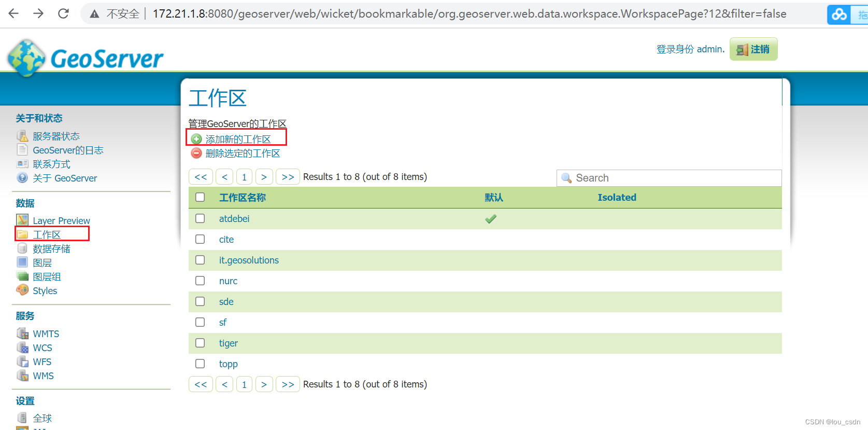This screenshot has width=868, height=430.
Task: Click the WMS service icon
Action: 22,375
